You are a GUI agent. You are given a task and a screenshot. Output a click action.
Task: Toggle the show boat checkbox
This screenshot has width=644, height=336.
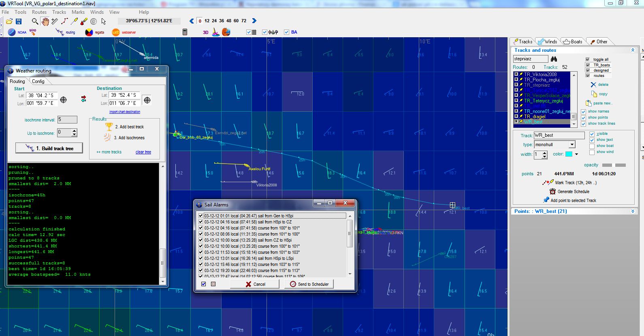592,146
